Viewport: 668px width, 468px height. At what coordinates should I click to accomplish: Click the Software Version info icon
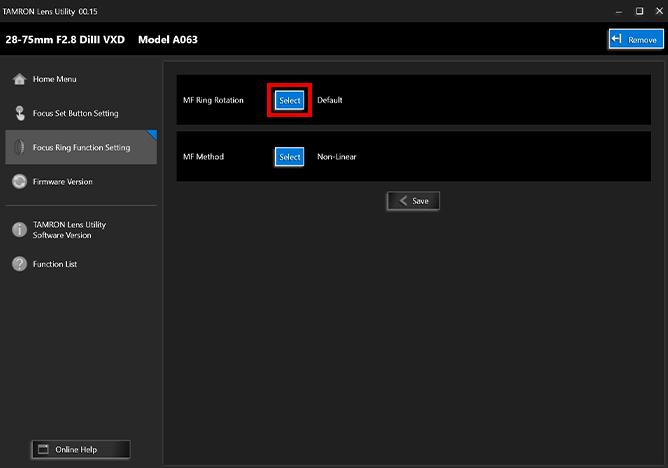(19, 230)
